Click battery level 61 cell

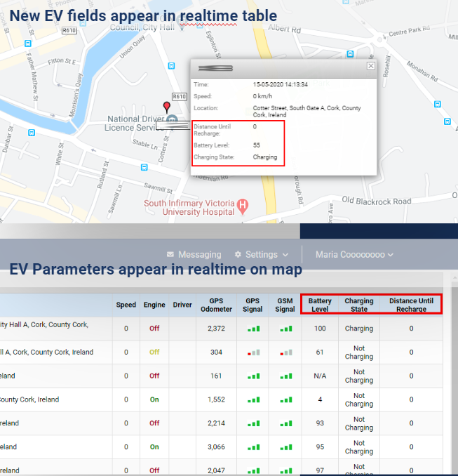[x=320, y=352]
